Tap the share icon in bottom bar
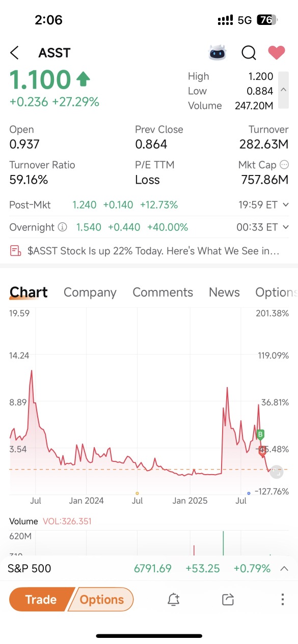298x644 pixels. pyautogui.click(x=228, y=599)
